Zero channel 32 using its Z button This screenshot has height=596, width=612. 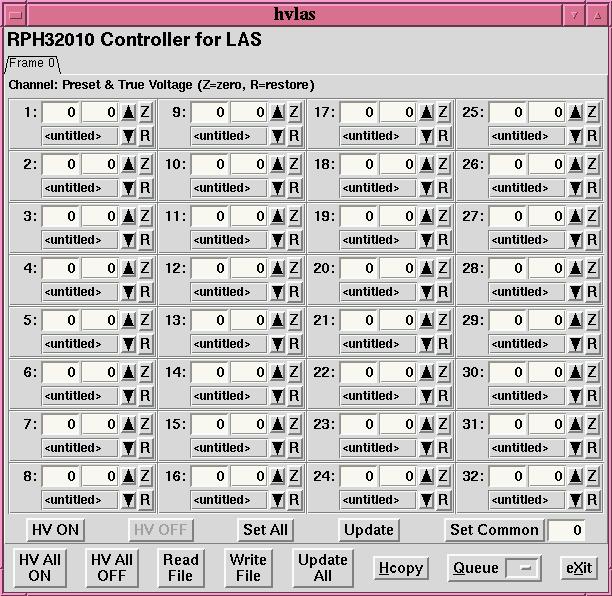pos(592,476)
